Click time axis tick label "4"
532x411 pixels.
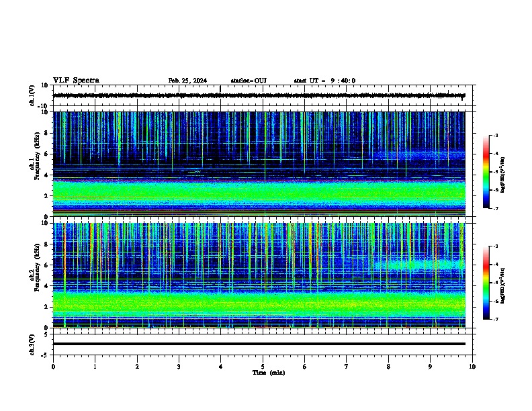tap(220, 367)
